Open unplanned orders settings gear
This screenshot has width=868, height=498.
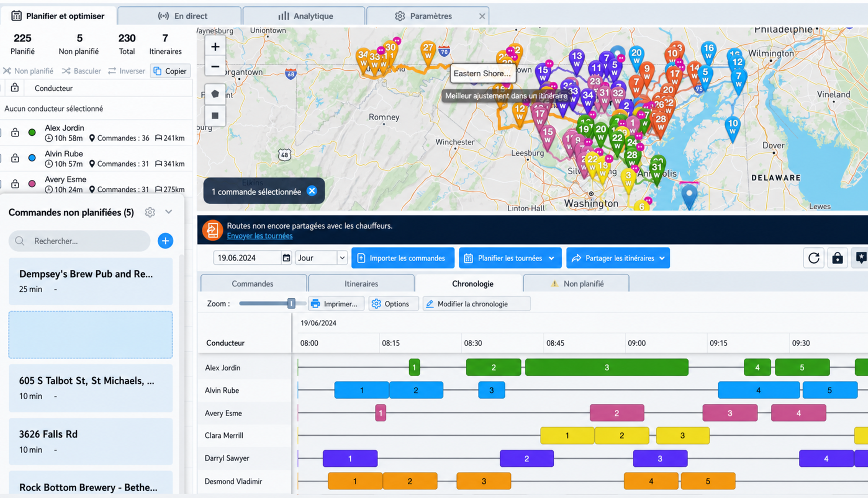click(150, 212)
